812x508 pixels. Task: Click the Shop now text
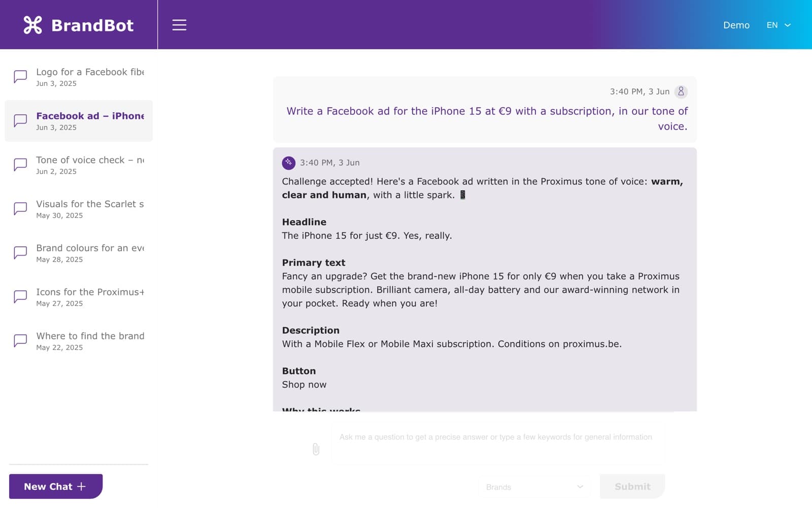click(x=304, y=385)
